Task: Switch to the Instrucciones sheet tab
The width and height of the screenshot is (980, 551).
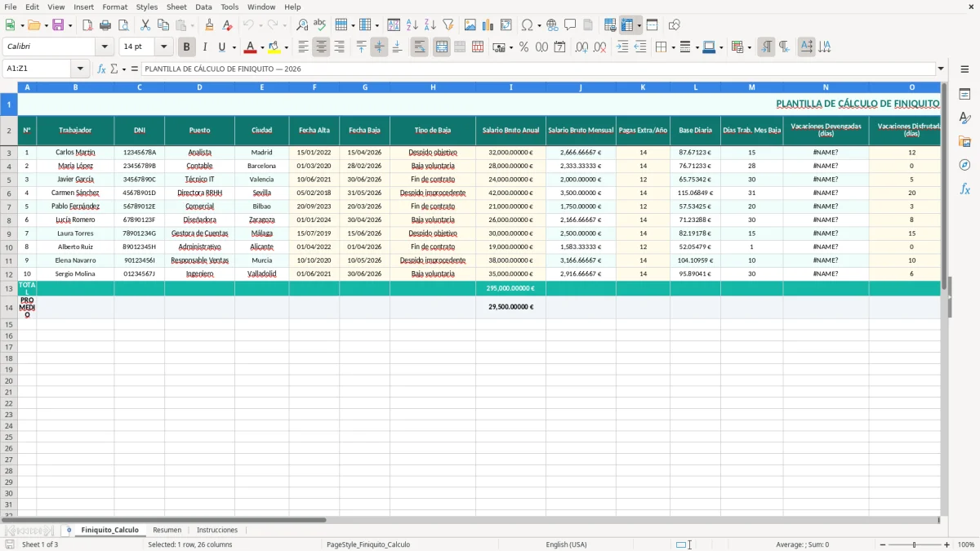Action: coord(217,530)
